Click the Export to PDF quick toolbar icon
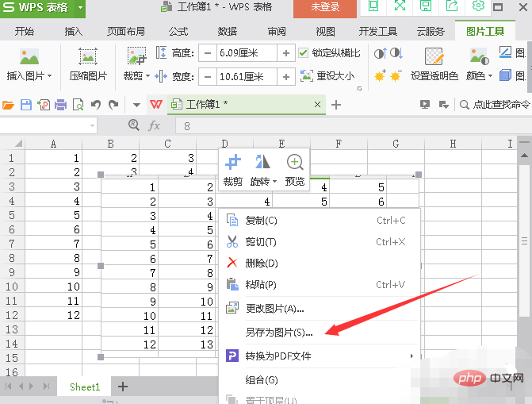This screenshot has height=404, width=532. pos(44,105)
